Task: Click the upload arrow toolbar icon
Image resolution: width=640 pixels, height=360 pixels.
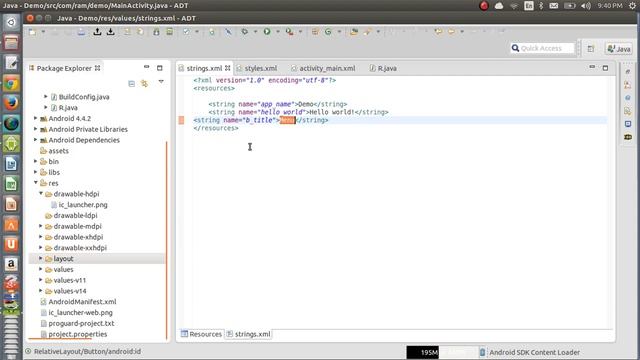Action: pyautogui.click(x=97, y=32)
